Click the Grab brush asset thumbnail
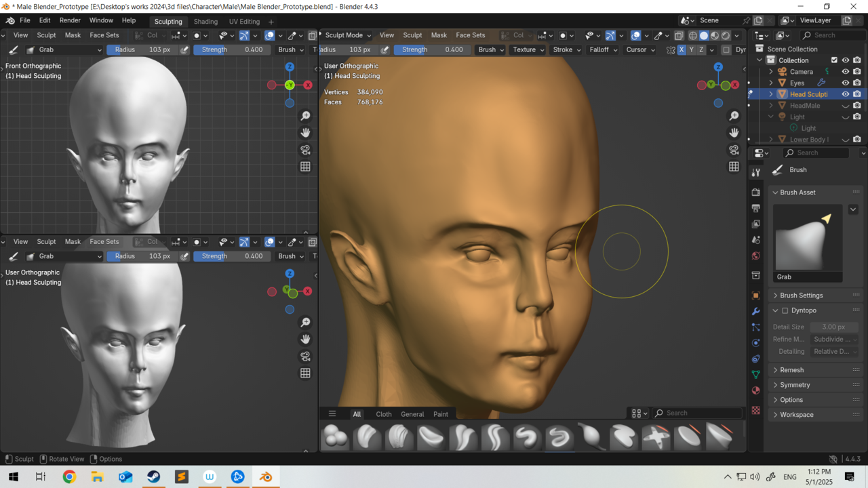 (x=808, y=238)
